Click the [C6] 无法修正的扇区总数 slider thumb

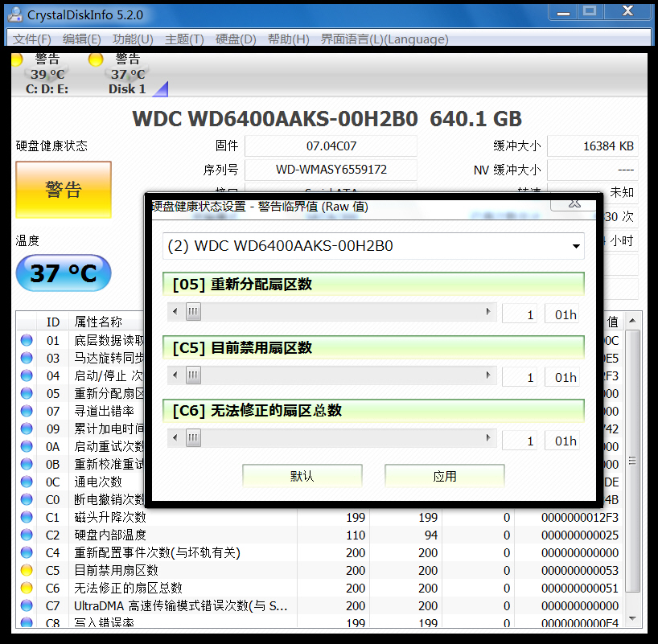pyautogui.click(x=193, y=438)
